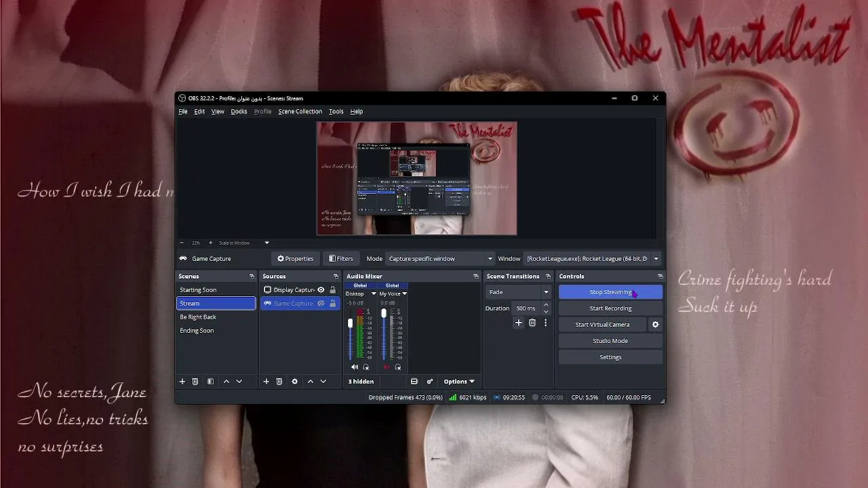
Task: Open Properties for Game Capture source
Action: tap(295, 259)
